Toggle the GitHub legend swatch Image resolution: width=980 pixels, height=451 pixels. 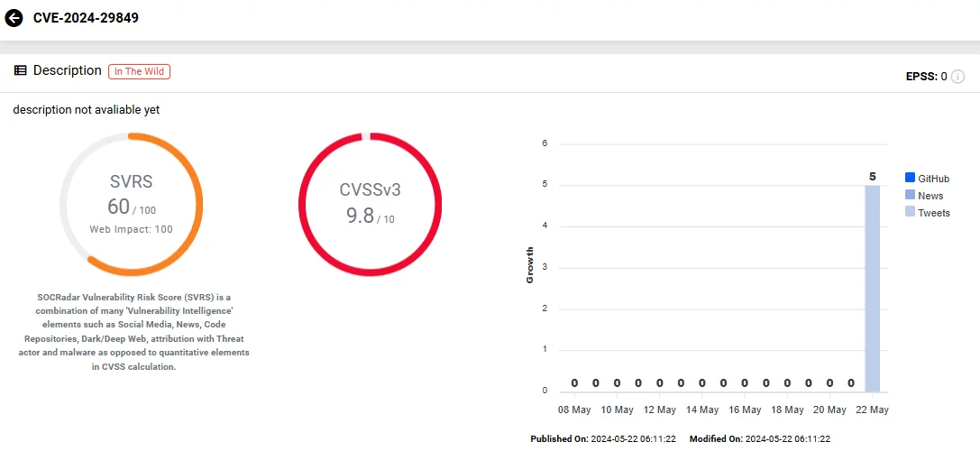coord(910,179)
